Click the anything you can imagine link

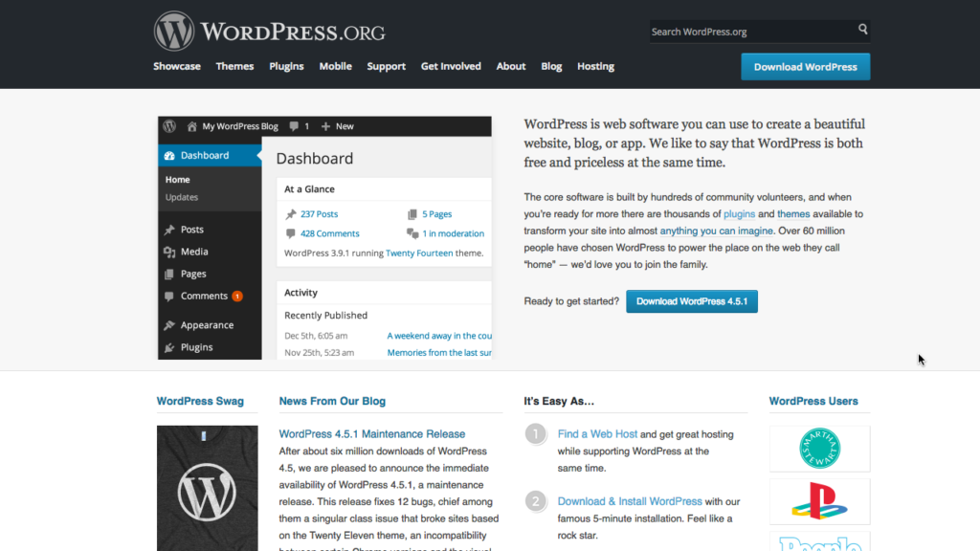coord(716,231)
